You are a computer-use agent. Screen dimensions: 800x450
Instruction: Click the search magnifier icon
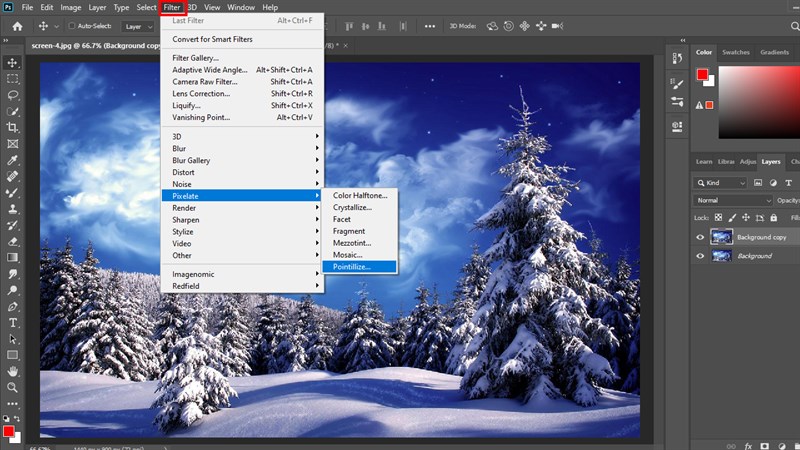(x=795, y=26)
